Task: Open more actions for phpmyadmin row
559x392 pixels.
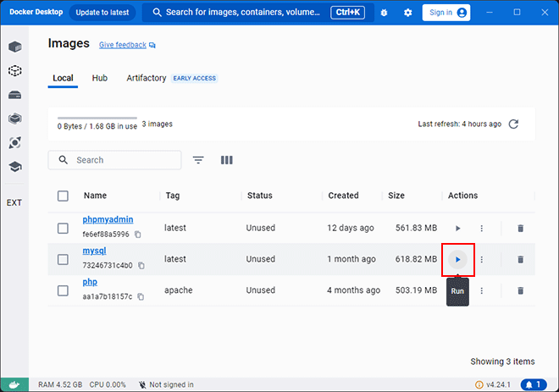Action: click(x=482, y=228)
